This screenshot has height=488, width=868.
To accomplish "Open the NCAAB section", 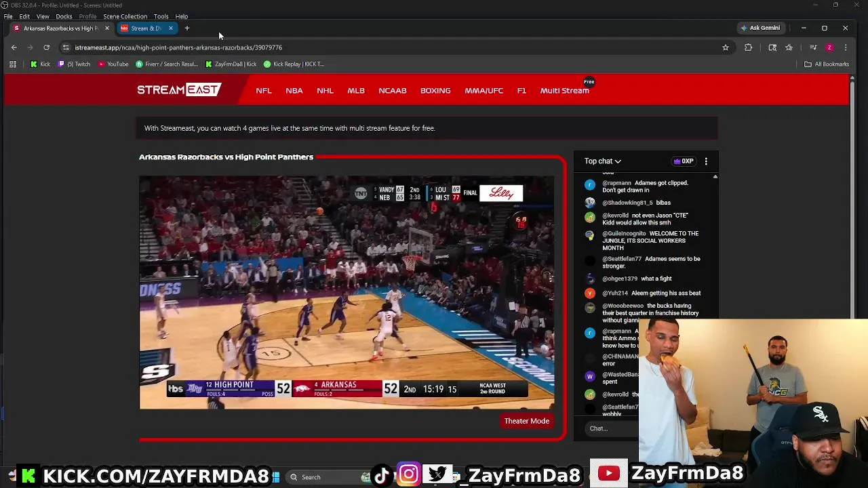I will [393, 91].
